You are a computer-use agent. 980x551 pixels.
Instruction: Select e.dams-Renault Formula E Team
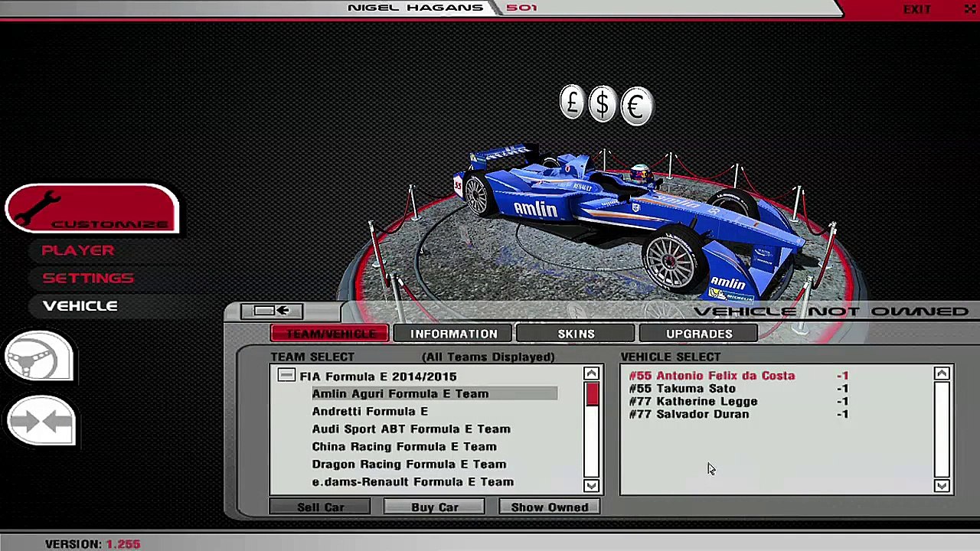point(413,481)
